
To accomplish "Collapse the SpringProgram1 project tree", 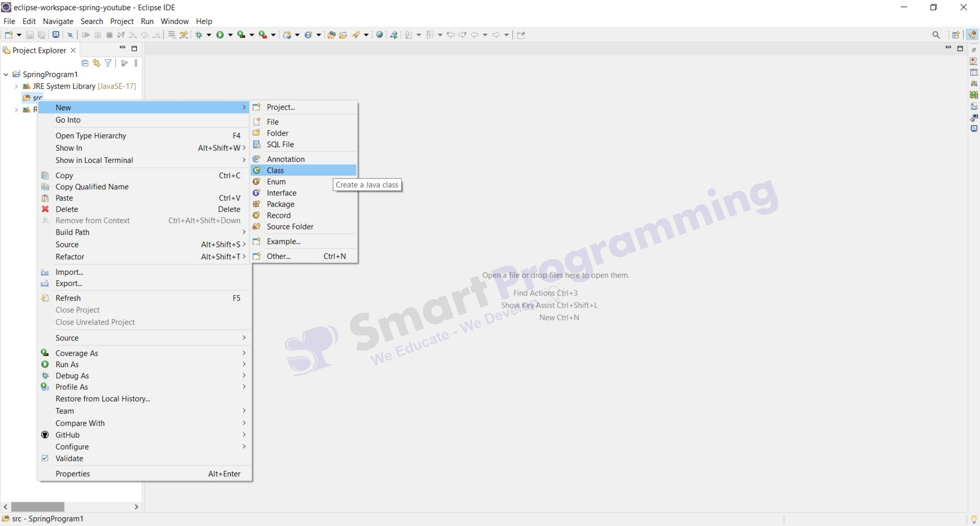I will (x=6, y=74).
